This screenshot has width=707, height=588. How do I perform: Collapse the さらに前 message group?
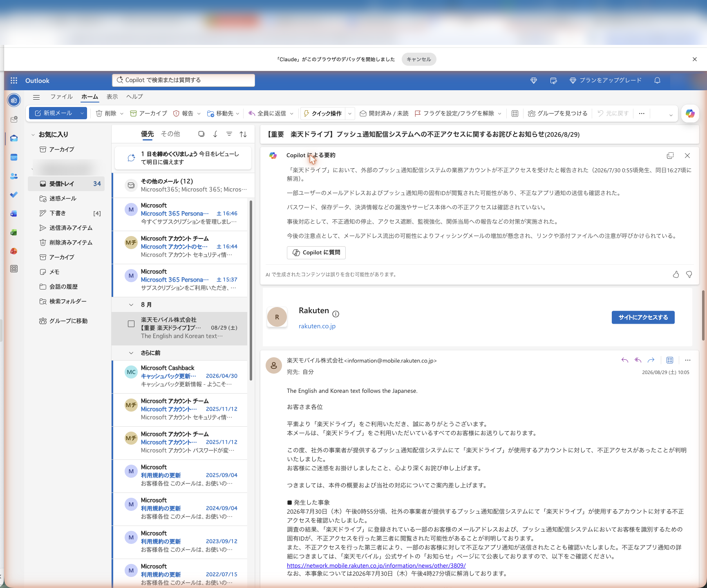point(131,353)
